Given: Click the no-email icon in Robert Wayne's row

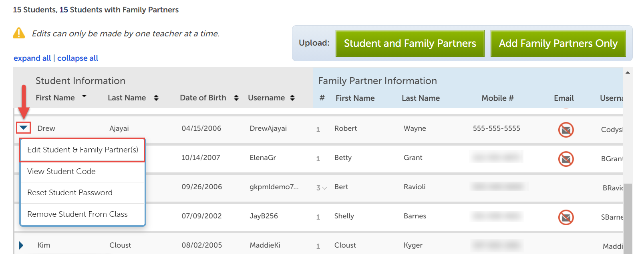Looking at the screenshot, I should coord(566,130).
